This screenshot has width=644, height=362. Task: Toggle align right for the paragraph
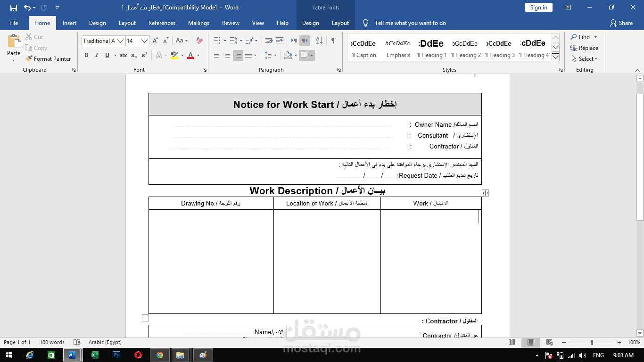[238, 55]
